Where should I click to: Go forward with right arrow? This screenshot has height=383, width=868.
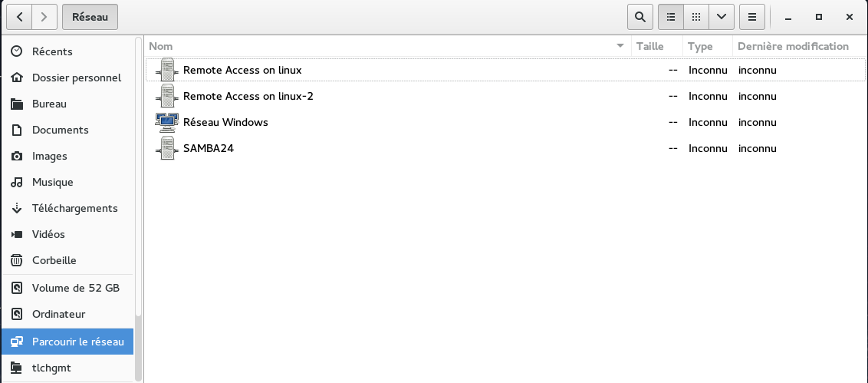(44, 17)
